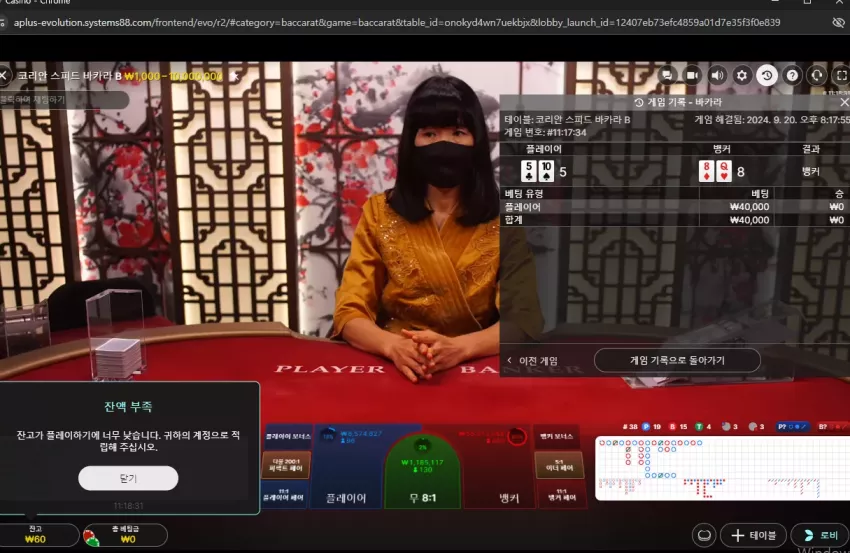Dismiss 잔액 부족 dialog with 닫기

point(128,478)
